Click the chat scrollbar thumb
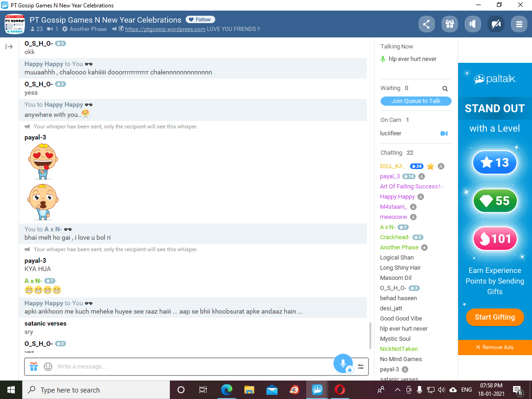This screenshot has width=532, height=399. [x=370, y=336]
